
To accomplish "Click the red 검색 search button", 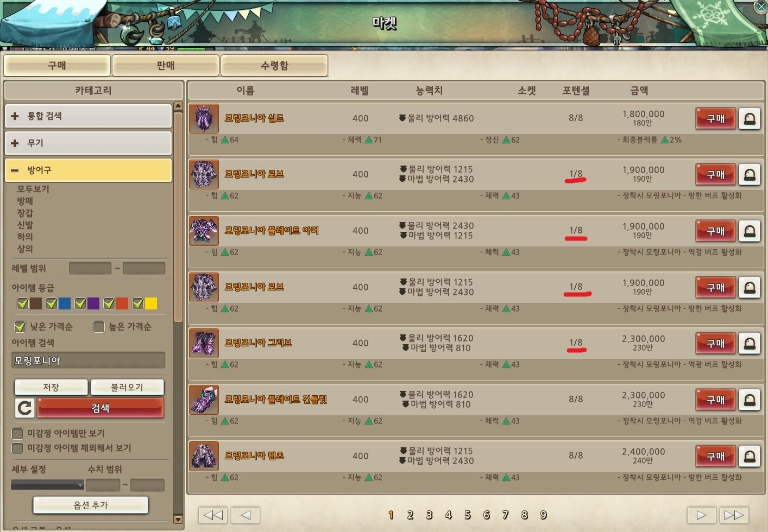I will point(100,408).
